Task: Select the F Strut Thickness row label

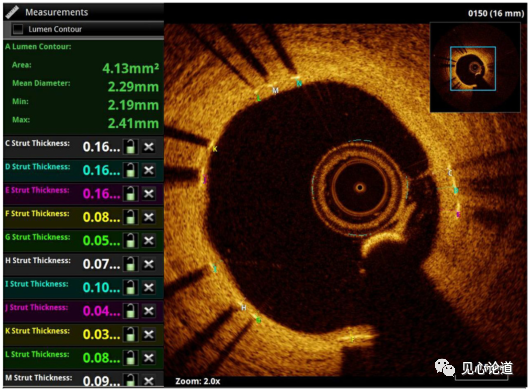Action: coord(37,214)
